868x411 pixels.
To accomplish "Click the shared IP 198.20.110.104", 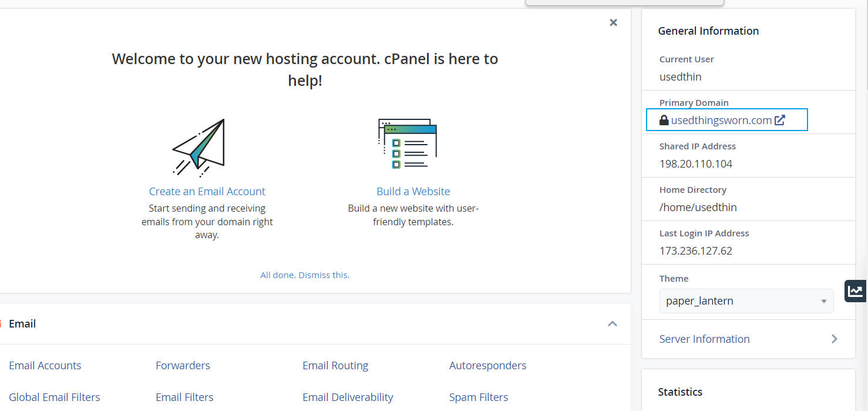I will click(x=696, y=163).
